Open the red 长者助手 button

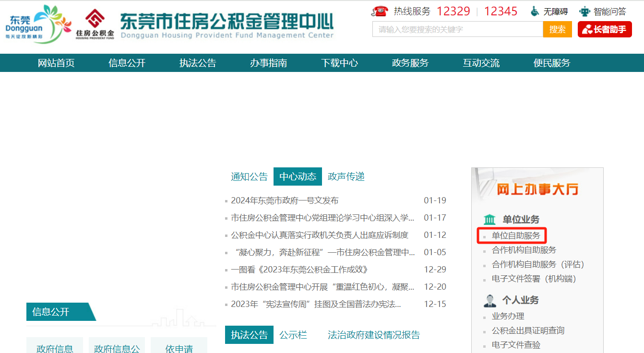[x=605, y=29]
